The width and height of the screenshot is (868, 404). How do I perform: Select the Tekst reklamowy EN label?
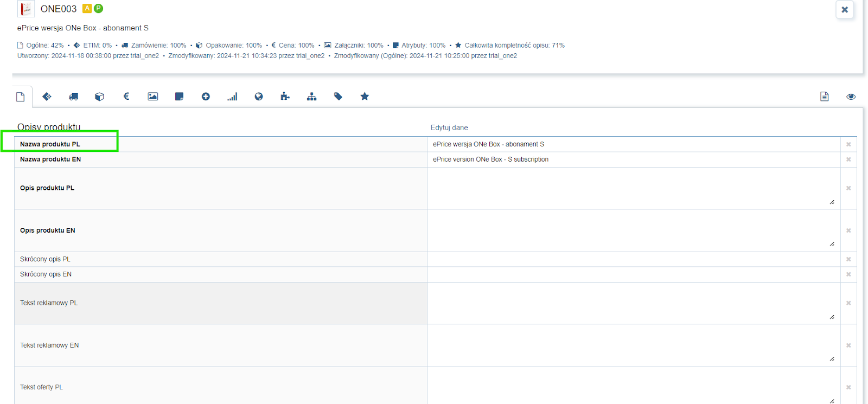coord(49,345)
